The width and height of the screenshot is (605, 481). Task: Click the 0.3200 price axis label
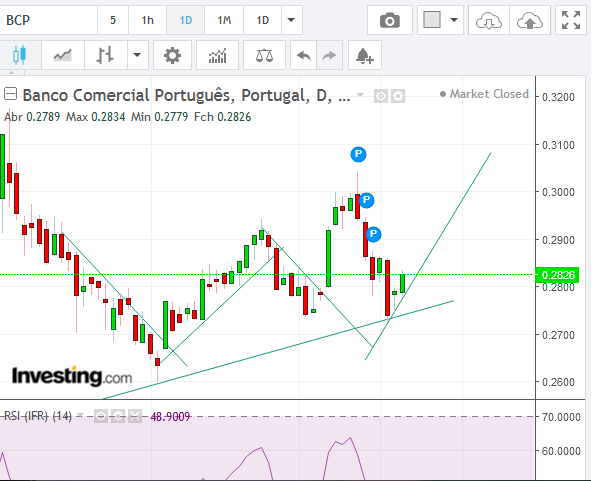(558, 97)
